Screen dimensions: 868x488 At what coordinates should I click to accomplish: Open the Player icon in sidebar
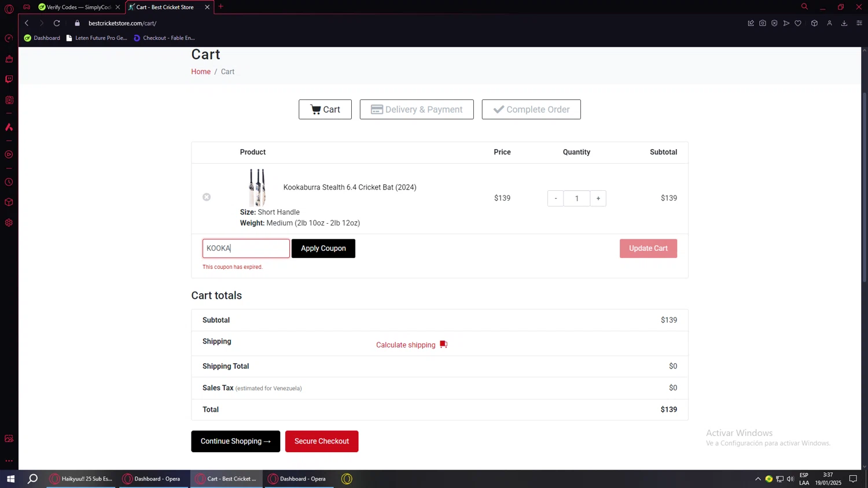click(x=9, y=154)
